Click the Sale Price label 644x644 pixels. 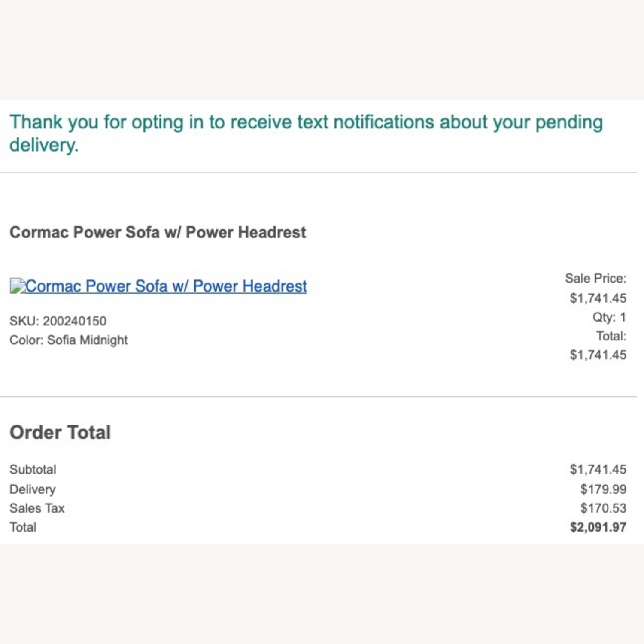click(x=595, y=279)
